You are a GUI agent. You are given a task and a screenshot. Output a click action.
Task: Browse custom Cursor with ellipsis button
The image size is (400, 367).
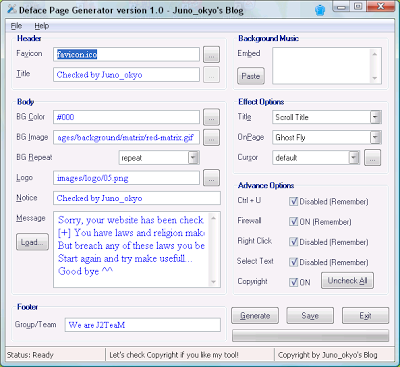click(372, 157)
